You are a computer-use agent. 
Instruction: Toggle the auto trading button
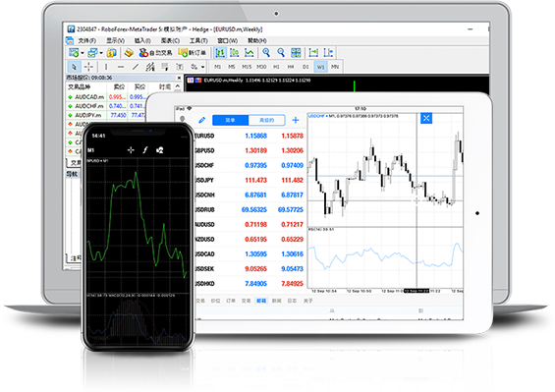(x=155, y=53)
